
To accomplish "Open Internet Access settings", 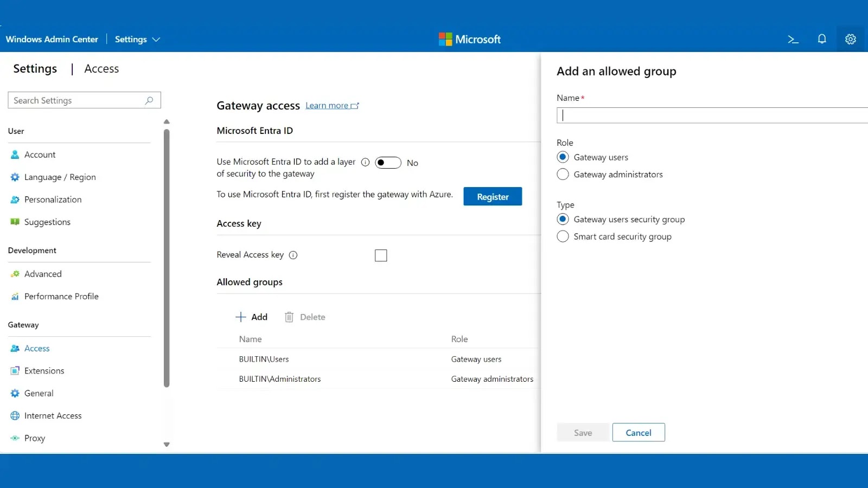I will click(x=53, y=415).
